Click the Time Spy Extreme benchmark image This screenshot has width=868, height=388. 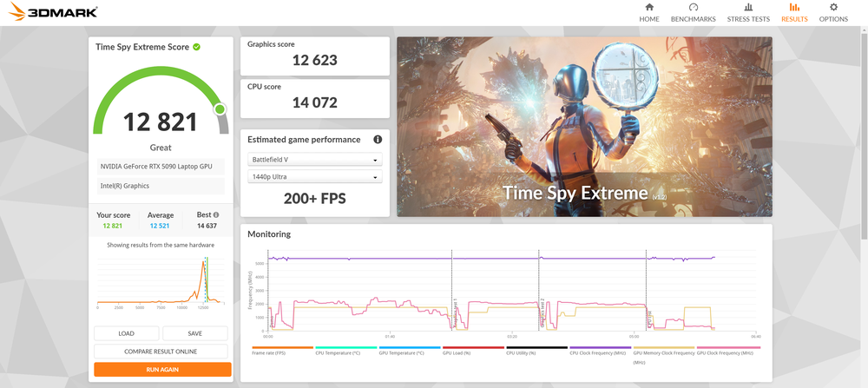584,127
